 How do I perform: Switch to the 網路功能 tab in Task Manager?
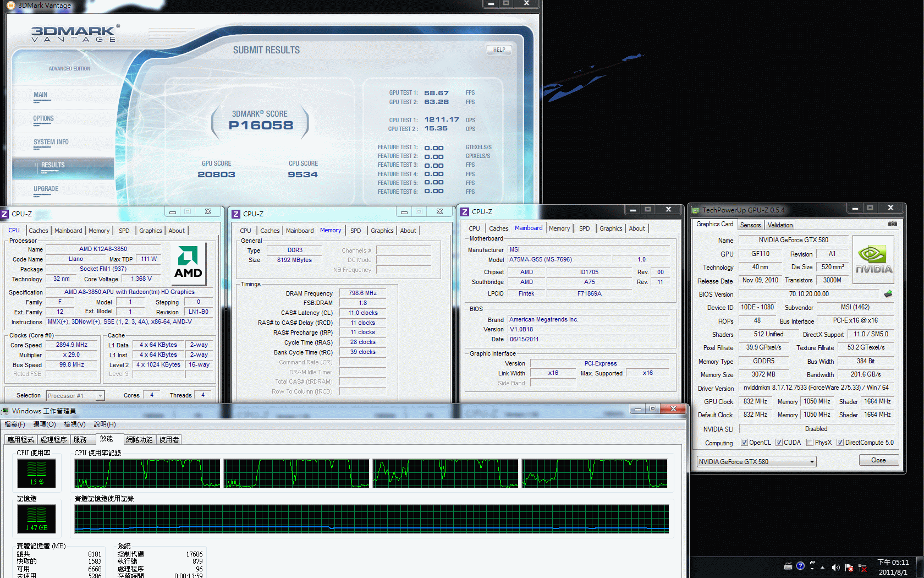pyautogui.click(x=139, y=440)
